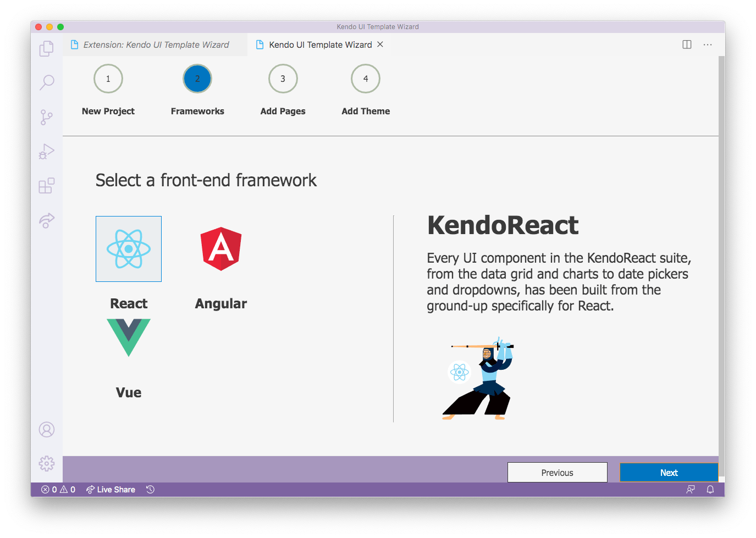Start Live Share from the status bar

tap(110, 489)
